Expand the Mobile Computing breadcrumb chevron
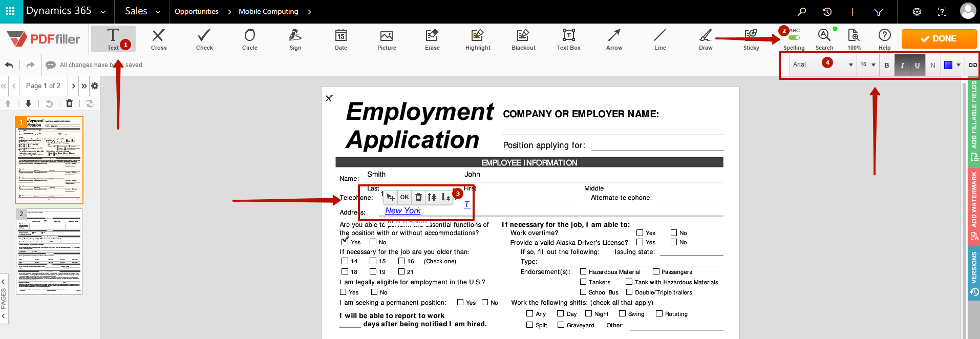The image size is (980, 339). (309, 12)
